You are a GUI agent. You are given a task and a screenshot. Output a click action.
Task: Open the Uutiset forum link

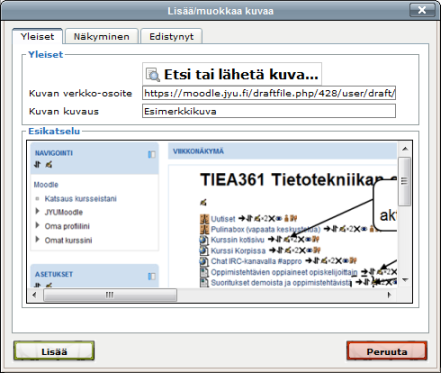pos(223,219)
